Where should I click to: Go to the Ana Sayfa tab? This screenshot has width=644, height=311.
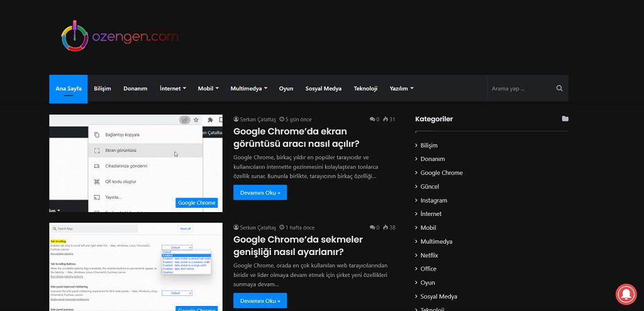(68, 89)
